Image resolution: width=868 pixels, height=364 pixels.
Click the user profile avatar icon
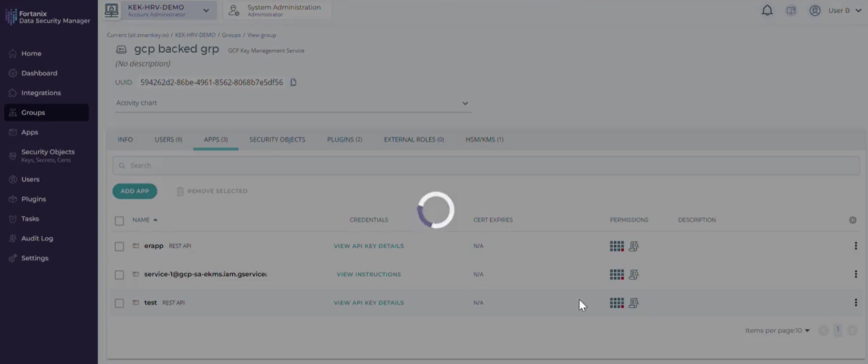(815, 11)
